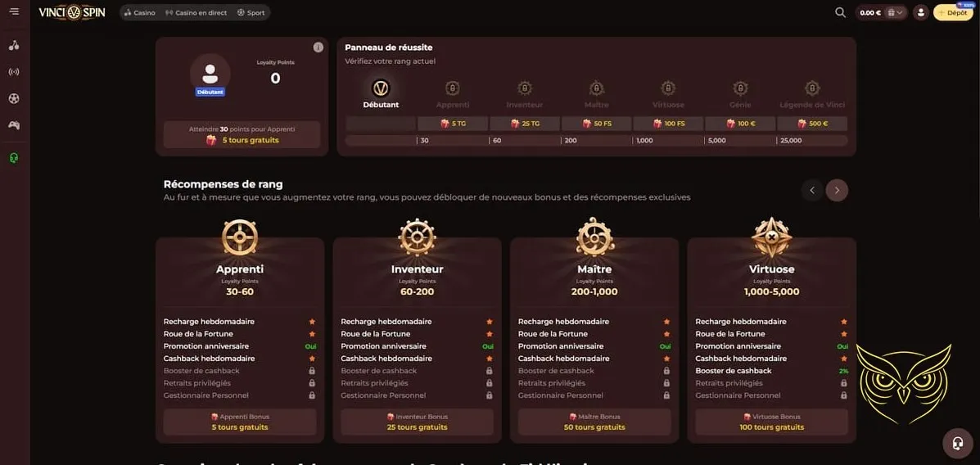Screen dimensions: 980x465
Task: Click the info icon on loyalty card
Action: [318, 47]
